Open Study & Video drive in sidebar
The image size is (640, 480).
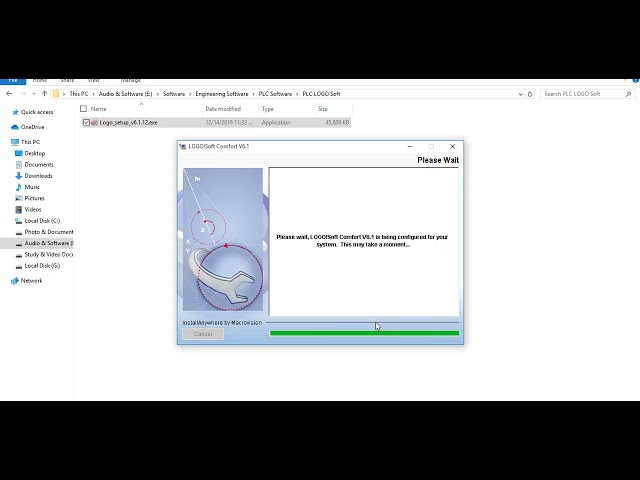point(49,254)
